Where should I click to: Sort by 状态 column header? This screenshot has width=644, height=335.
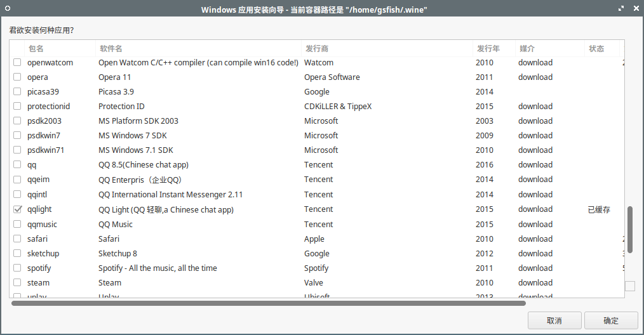[601, 48]
